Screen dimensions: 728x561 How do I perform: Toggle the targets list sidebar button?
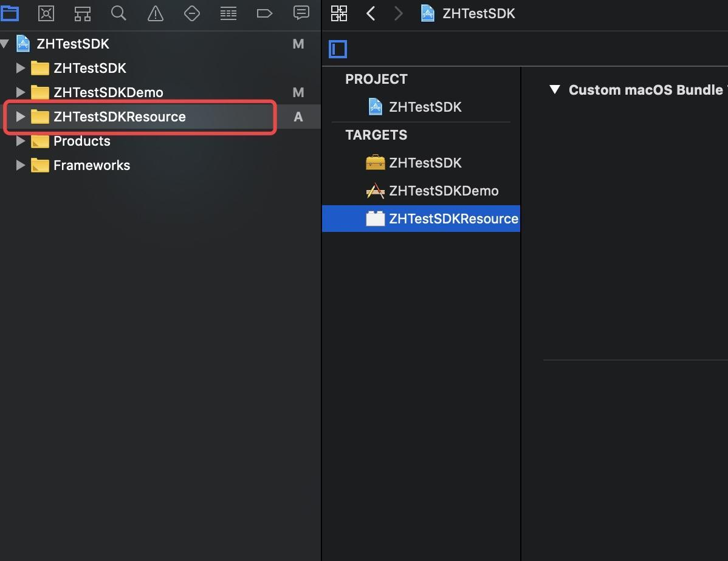point(338,49)
